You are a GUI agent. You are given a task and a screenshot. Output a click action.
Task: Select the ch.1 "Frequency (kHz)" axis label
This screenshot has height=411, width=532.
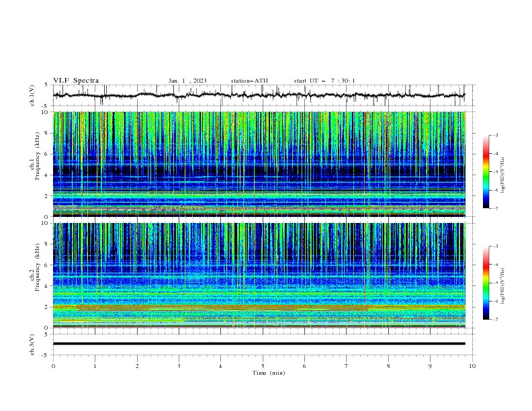[x=38, y=156]
